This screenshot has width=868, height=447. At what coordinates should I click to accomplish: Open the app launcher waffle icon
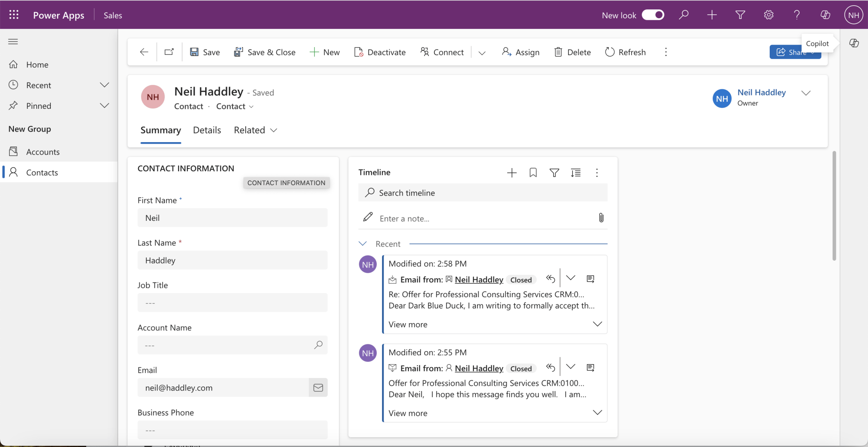click(14, 15)
